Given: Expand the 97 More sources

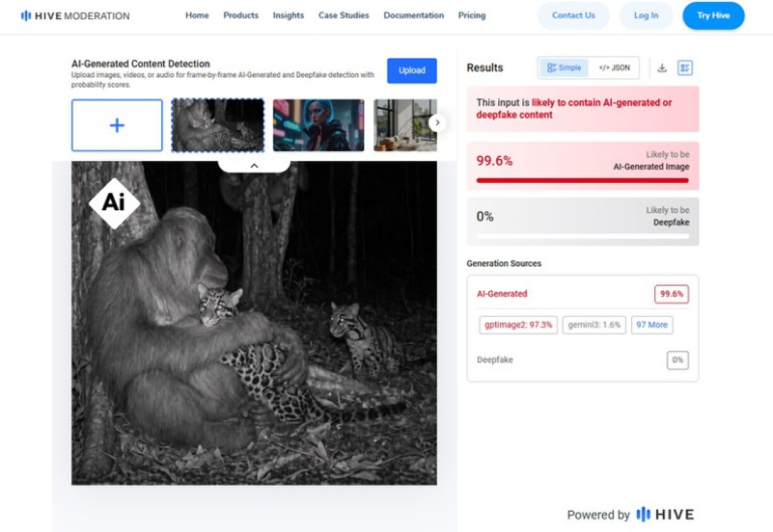Looking at the screenshot, I should pos(652,325).
